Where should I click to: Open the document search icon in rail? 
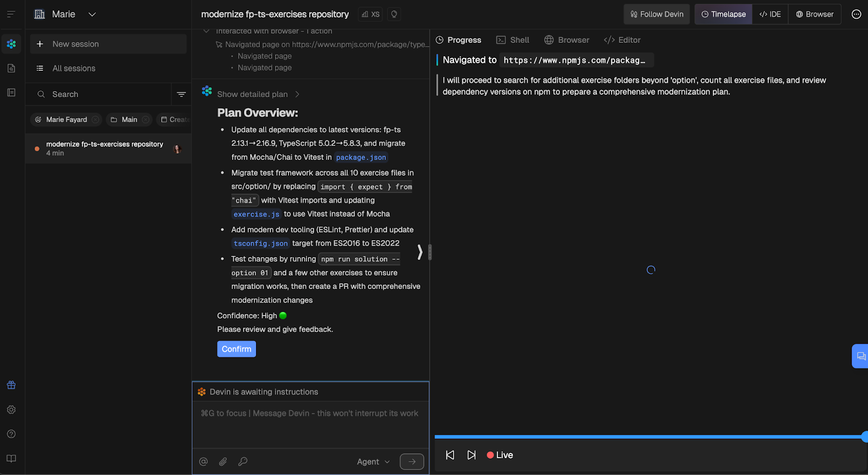point(11,68)
